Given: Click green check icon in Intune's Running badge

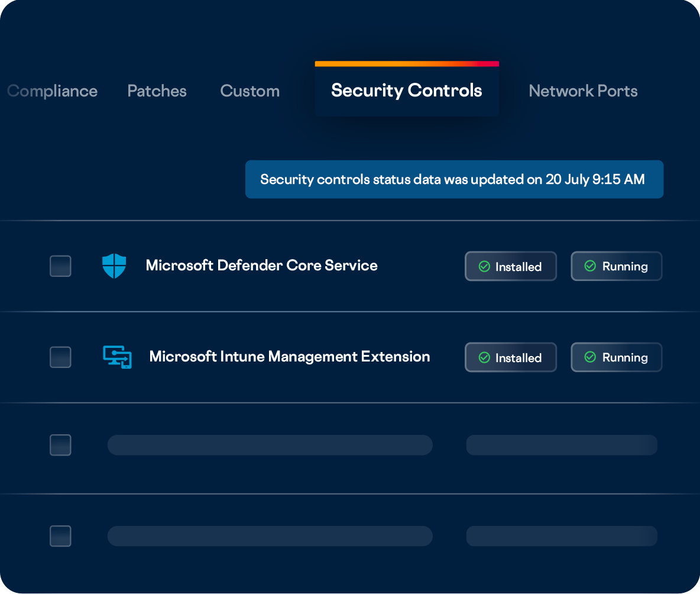Looking at the screenshot, I should pyautogui.click(x=590, y=357).
